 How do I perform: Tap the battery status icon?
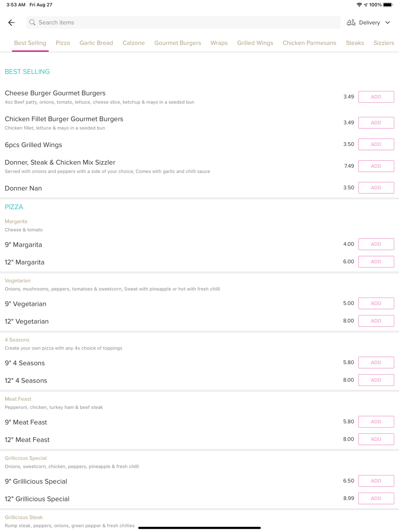[x=388, y=5]
